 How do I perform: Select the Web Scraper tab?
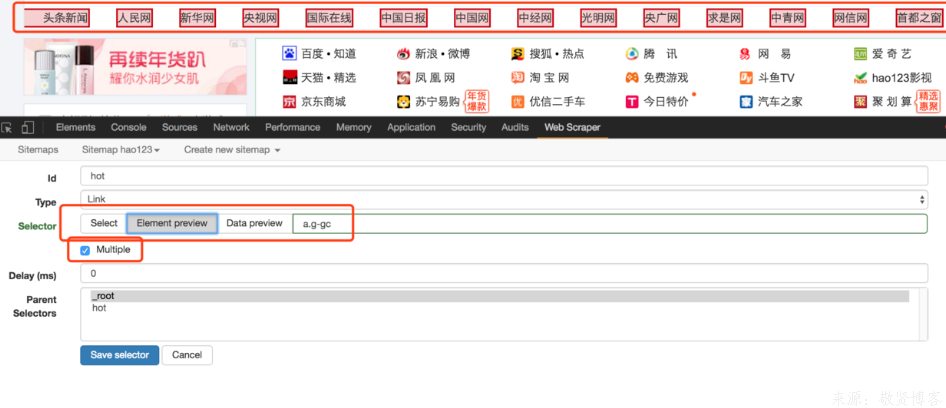tap(572, 127)
